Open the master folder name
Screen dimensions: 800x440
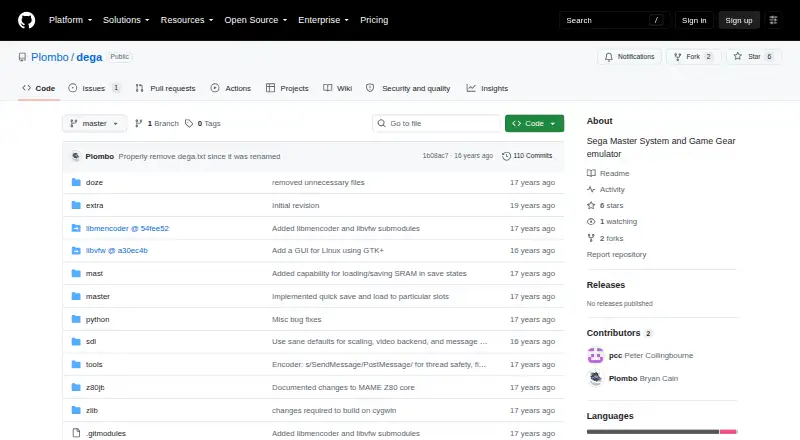[97, 296]
